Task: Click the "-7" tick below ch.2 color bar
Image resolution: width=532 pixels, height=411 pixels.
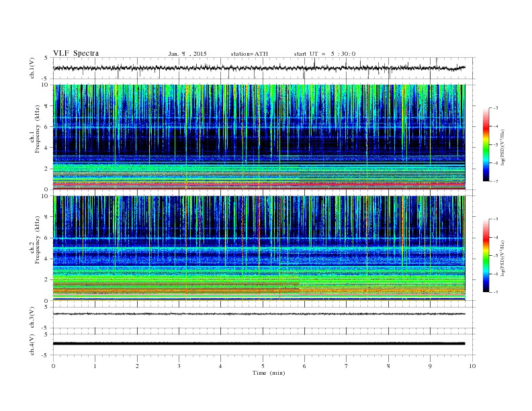Action: click(x=496, y=292)
